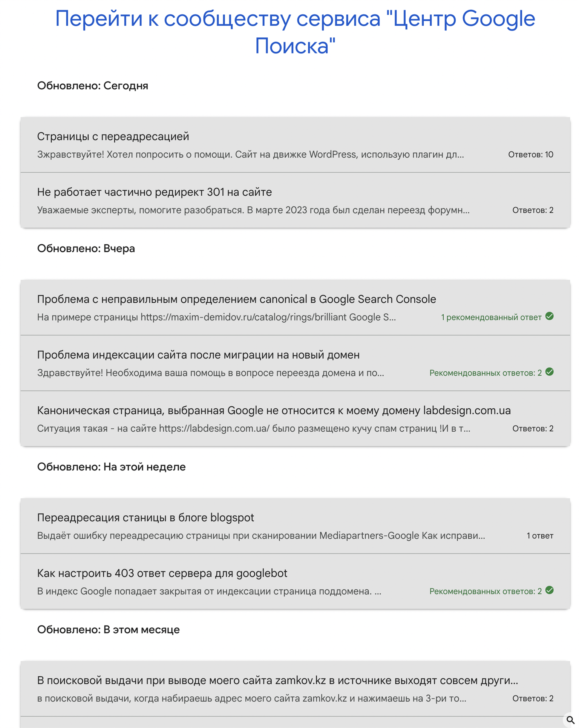579x728 pixels.
Task: Click the magnifier icon at bottom right
Action: coord(570,720)
